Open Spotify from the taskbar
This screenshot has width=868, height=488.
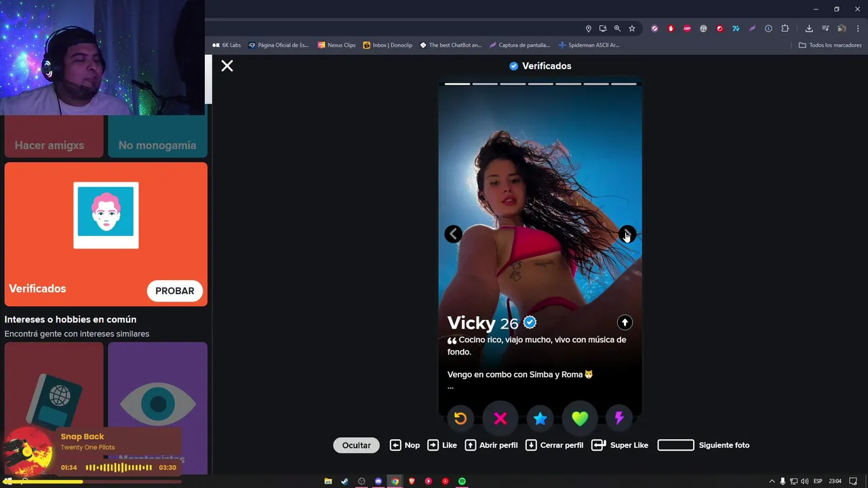(462, 481)
